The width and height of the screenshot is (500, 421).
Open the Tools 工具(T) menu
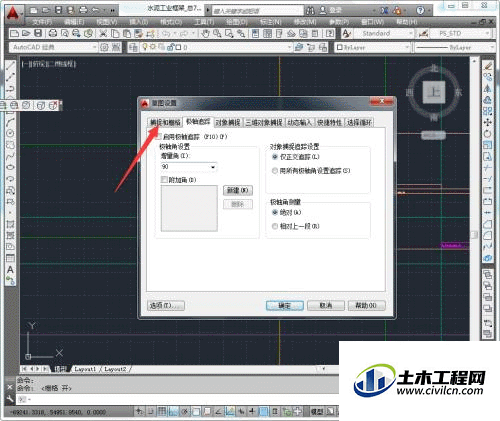click(x=204, y=22)
